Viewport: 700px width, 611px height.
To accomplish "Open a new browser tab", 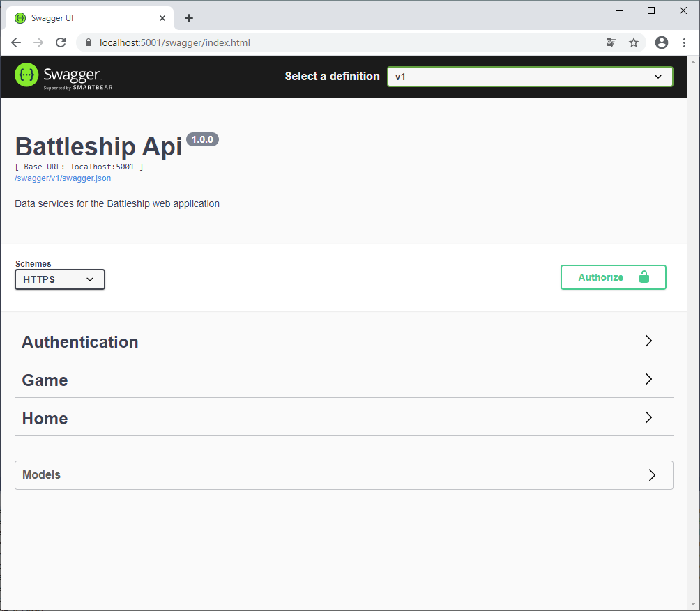I will (x=189, y=18).
